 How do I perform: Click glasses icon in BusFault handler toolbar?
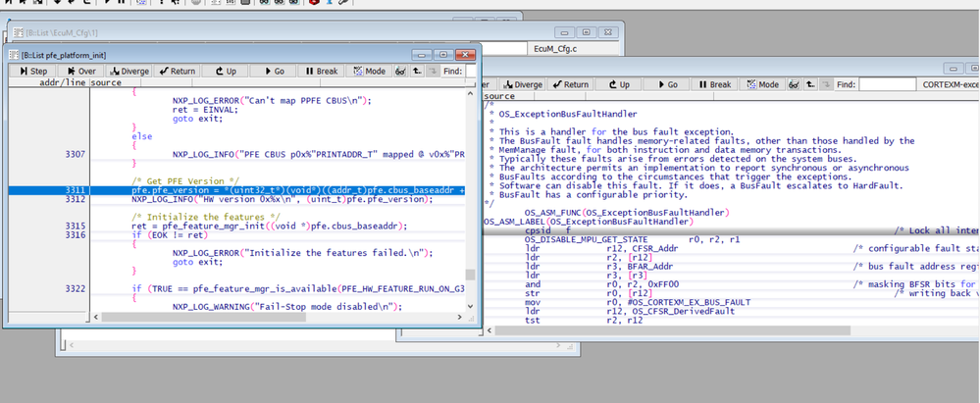coord(793,84)
